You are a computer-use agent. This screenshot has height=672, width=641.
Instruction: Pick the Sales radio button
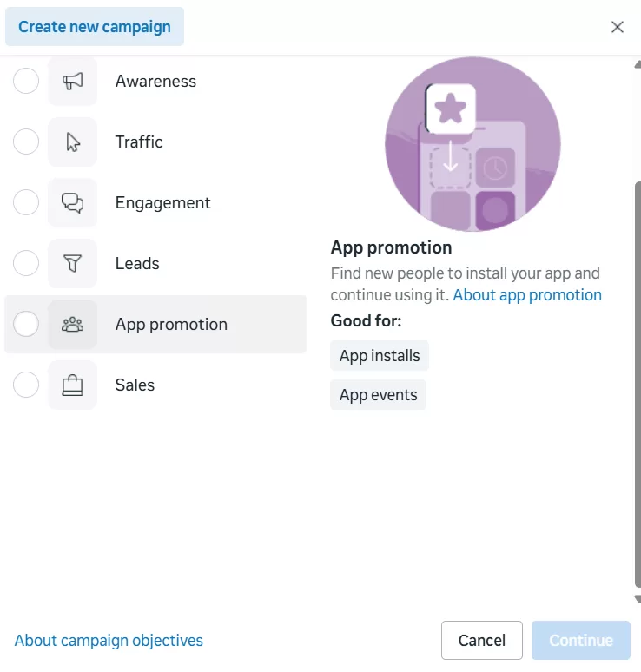pyautogui.click(x=26, y=385)
